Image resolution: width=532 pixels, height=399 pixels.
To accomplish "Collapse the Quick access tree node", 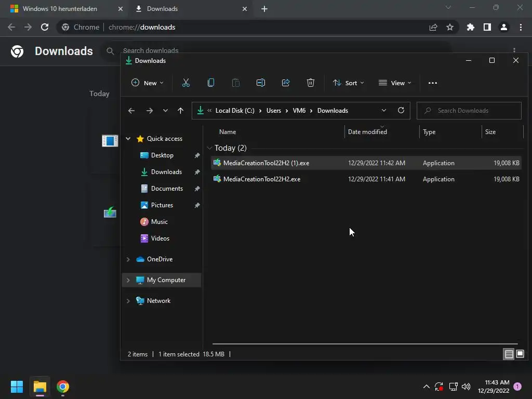I will [x=128, y=138].
